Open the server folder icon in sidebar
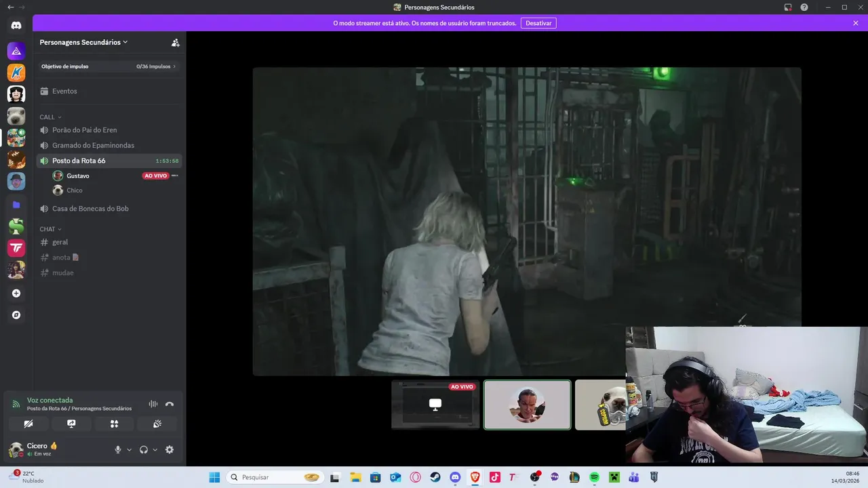 [x=16, y=205]
